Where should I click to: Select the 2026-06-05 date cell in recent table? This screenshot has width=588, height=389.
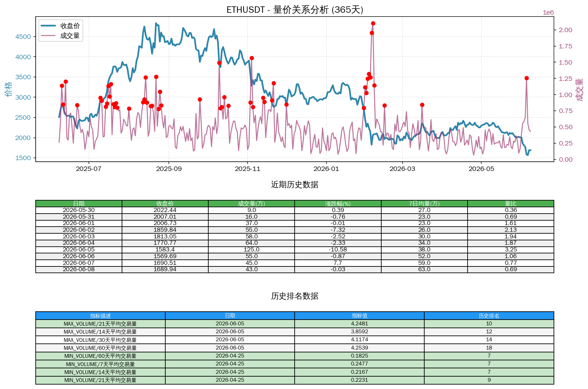(x=79, y=250)
